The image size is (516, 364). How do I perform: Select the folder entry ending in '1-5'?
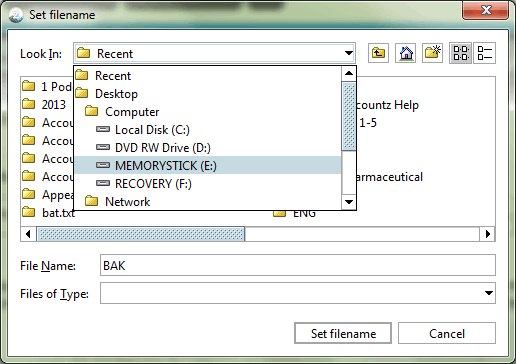367,123
